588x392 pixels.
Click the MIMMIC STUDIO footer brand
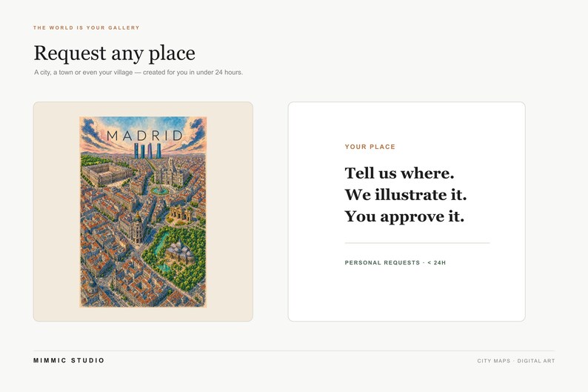tap(69, 360)
